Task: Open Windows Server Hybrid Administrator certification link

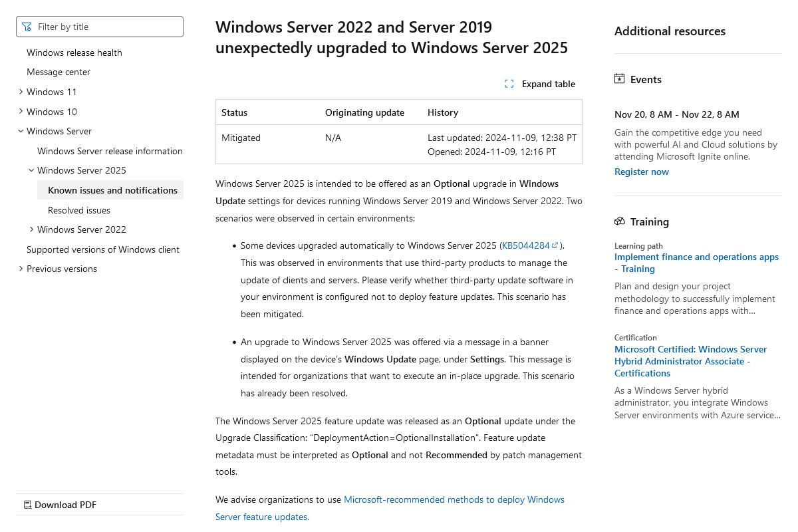Action: [690, 361]
